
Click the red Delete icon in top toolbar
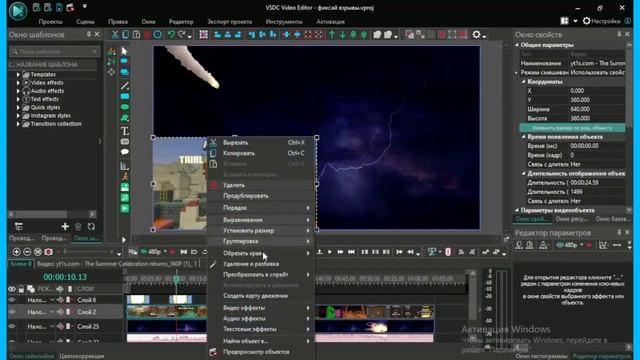click(147, 35)
